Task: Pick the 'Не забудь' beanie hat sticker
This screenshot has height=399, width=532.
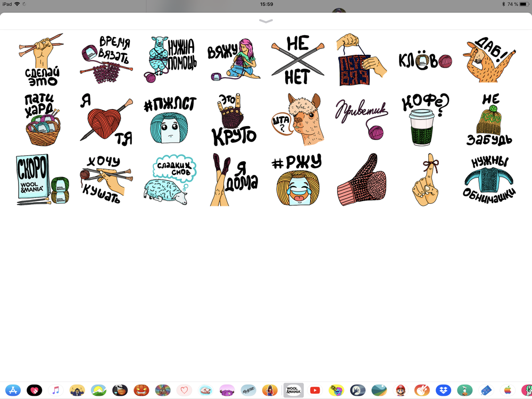Action: coord(489,119)
